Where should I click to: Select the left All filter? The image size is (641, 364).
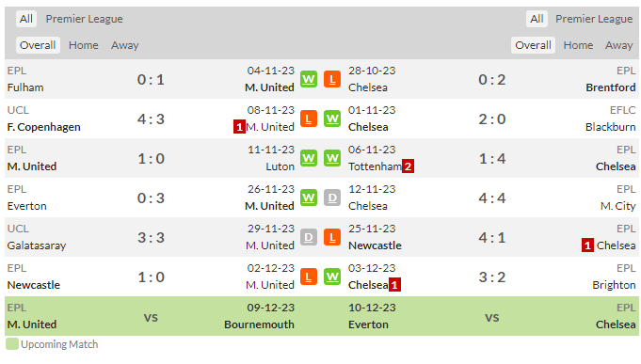(26, 19)
